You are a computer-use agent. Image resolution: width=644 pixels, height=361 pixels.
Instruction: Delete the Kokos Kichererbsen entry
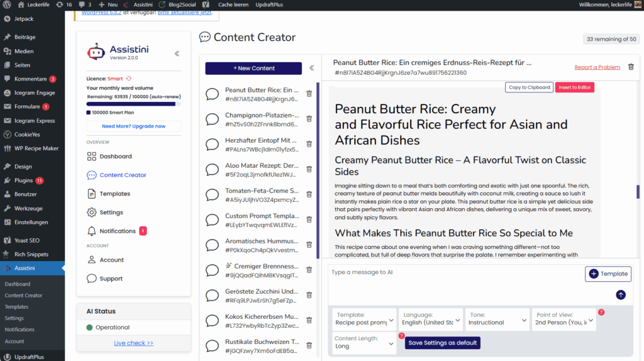coord(309,320)
